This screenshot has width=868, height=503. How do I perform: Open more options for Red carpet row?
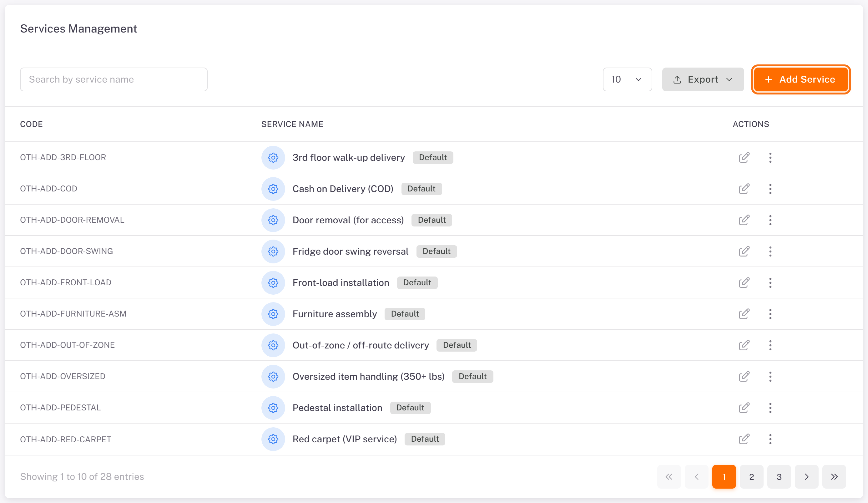click(770, 439)
